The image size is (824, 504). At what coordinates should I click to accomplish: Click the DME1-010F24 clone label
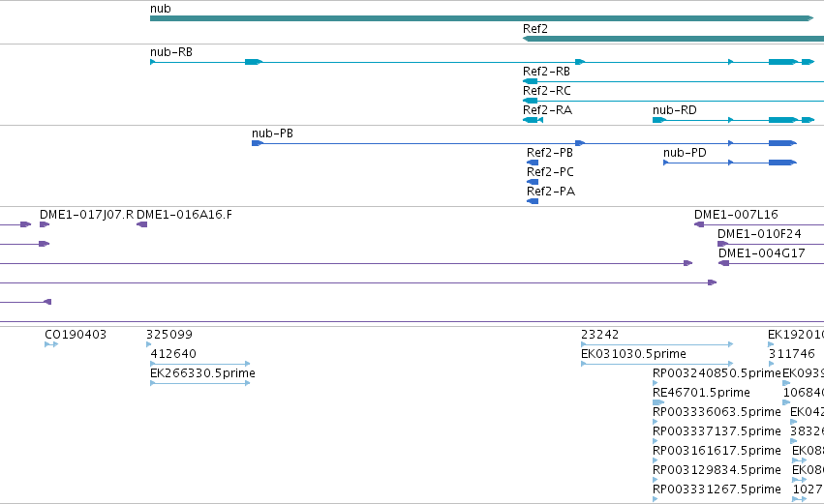759,234
